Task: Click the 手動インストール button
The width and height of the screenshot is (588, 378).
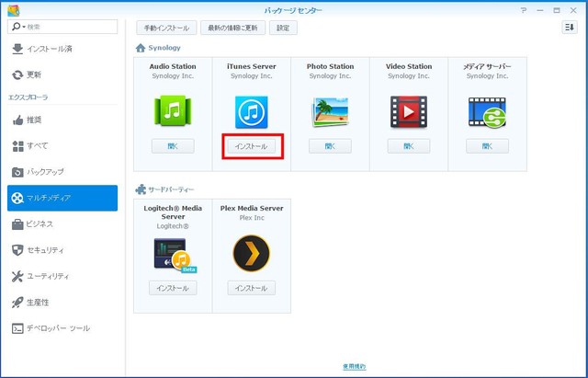Action: tap(166, 28)
